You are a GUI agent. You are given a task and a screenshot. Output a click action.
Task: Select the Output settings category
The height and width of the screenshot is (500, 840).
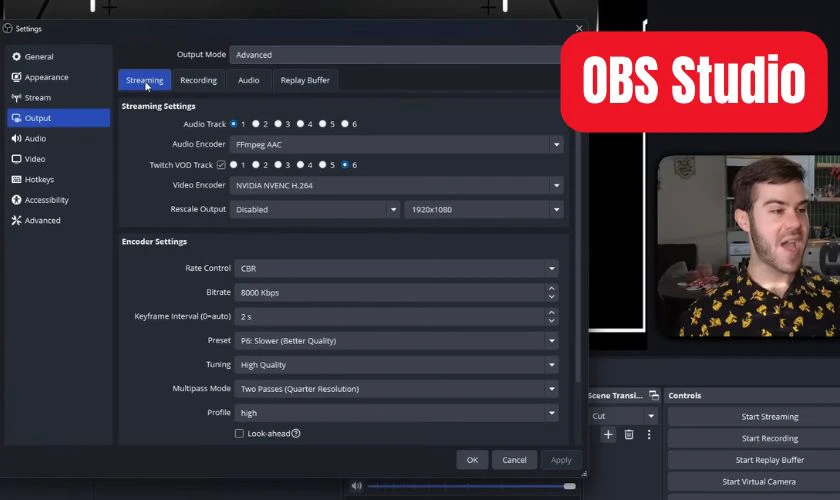pos(58,118)
